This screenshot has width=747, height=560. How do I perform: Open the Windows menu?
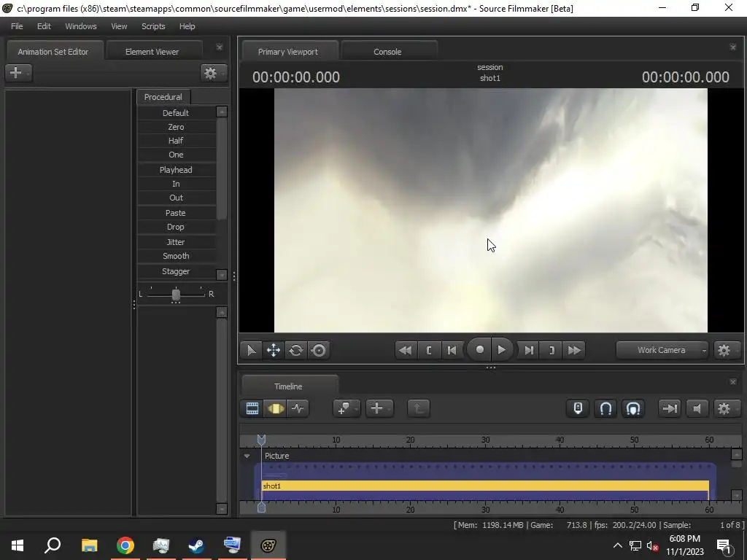pos(80,26)
